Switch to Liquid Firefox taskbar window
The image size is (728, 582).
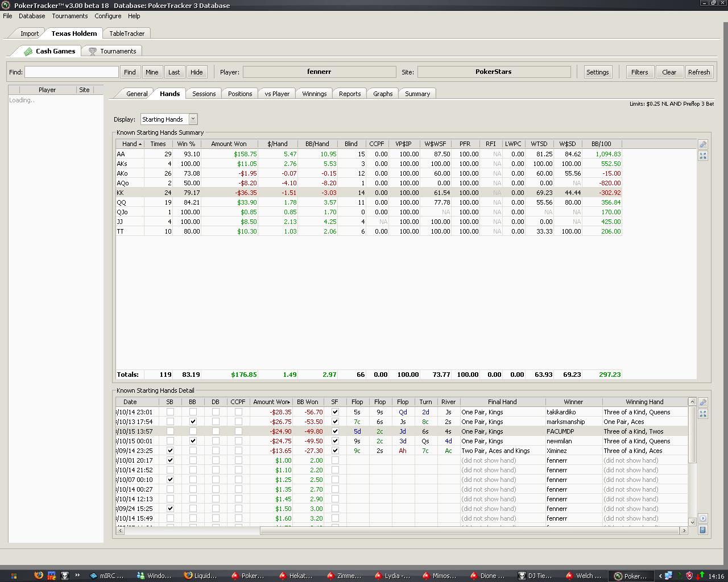(x=202, y=576)
